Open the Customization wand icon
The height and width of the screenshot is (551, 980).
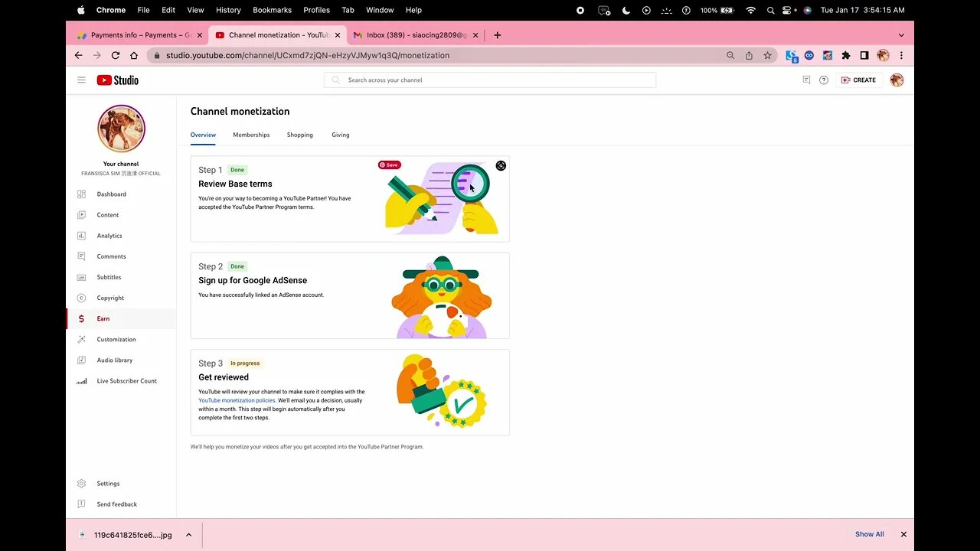pyautogui.click(x=81, y=339)
